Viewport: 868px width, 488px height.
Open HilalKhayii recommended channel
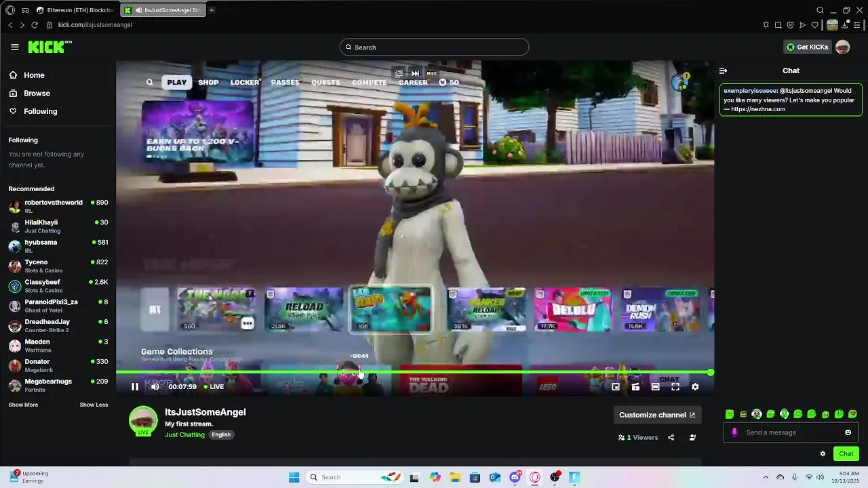(58, 226)
